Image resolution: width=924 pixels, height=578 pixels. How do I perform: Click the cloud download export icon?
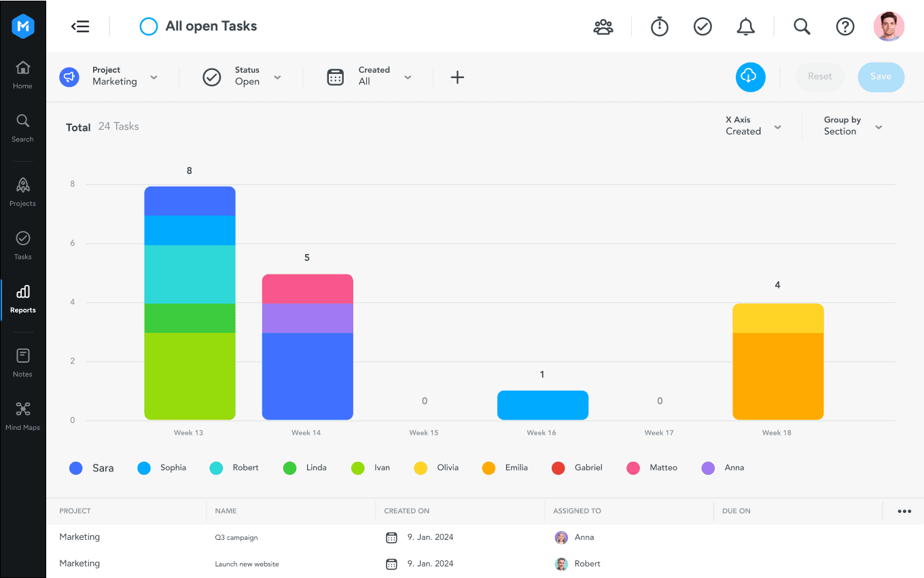[750, 77]
